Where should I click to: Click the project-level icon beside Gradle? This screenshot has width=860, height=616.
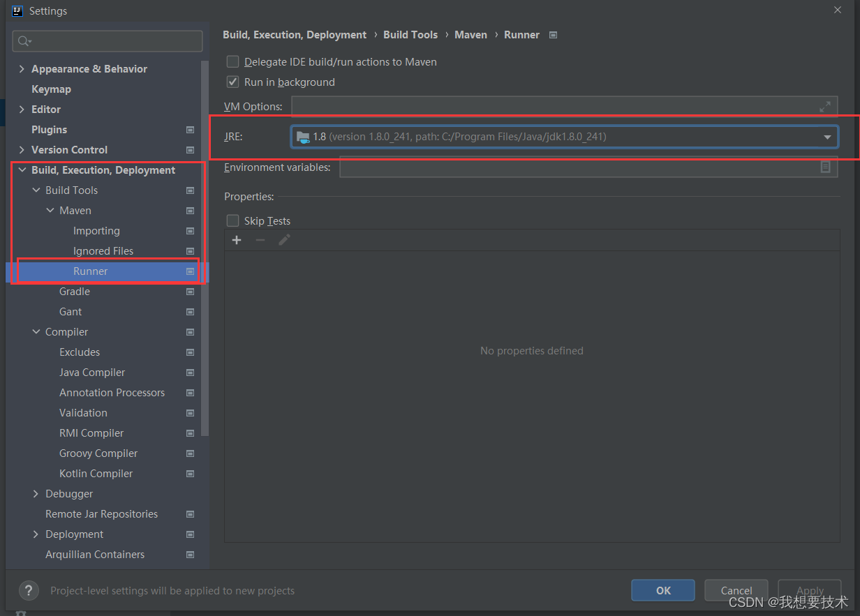point(190,292)
